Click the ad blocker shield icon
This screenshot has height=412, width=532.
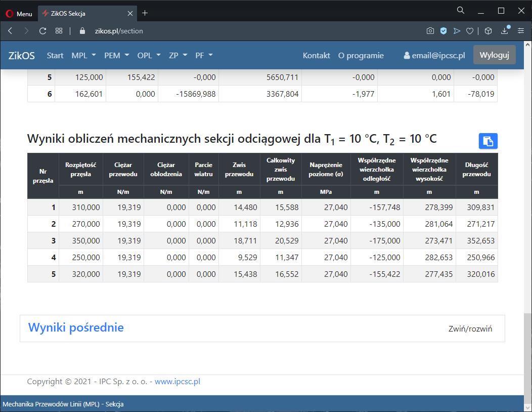coord(444,31)
